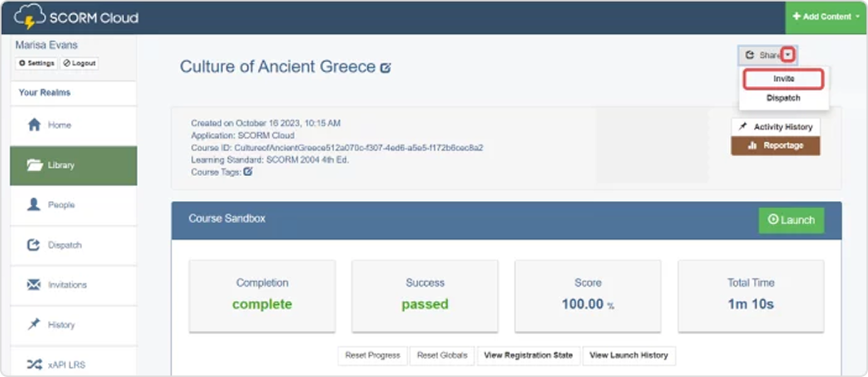Click the Dispatch arrow icon in sidebar
Viewport: 868px width, 377px height.
tap(34, 245)
